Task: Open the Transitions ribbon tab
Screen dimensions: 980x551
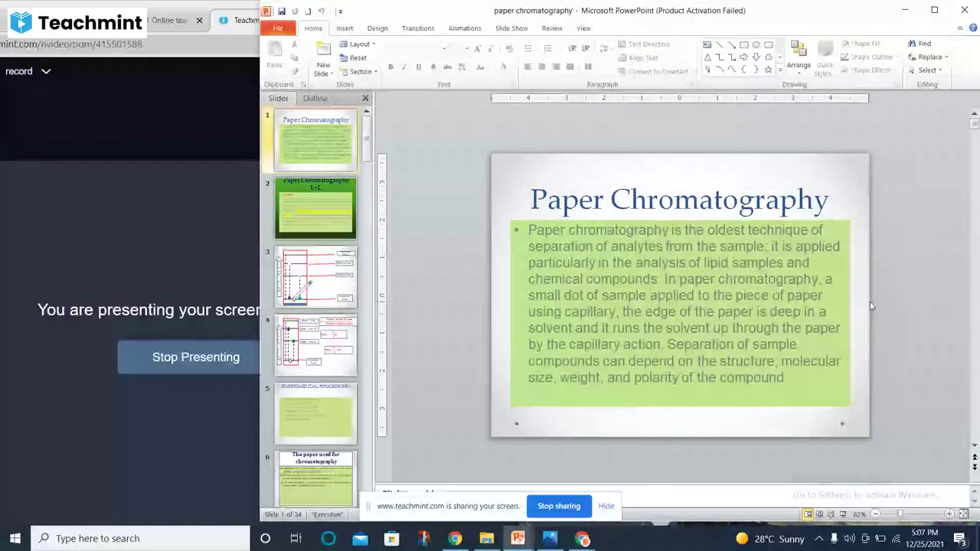Action: pyautogui.click(x=418, y=28)
